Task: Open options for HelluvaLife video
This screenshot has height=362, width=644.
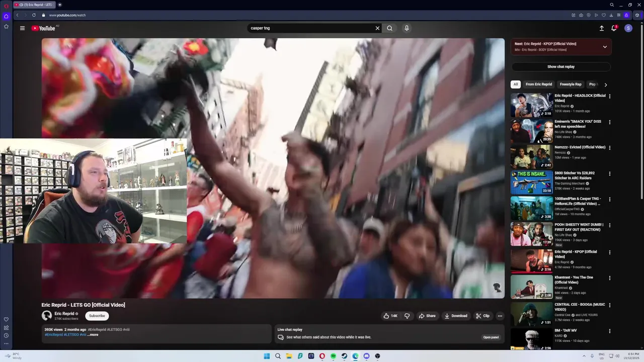Action: [x=610, y=200]
